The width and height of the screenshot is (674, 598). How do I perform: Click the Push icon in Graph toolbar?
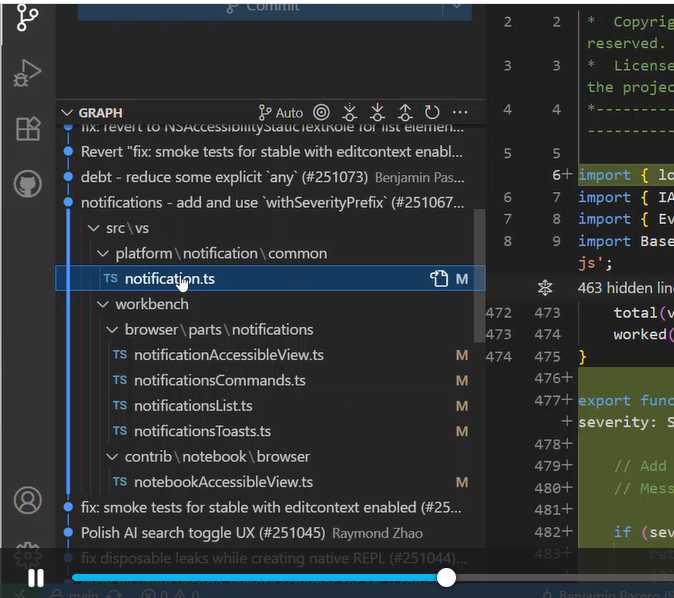pos(405,113)
